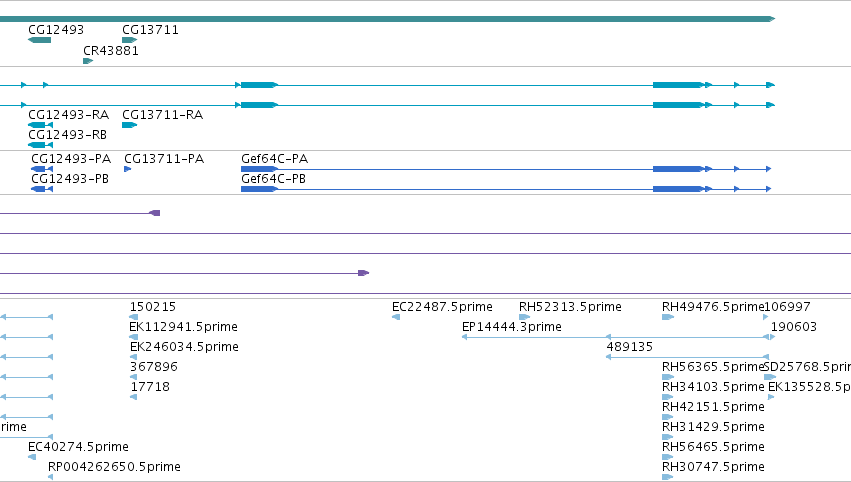Select EST feature 489135
851x482 pixels.
(x=687, y=357)
